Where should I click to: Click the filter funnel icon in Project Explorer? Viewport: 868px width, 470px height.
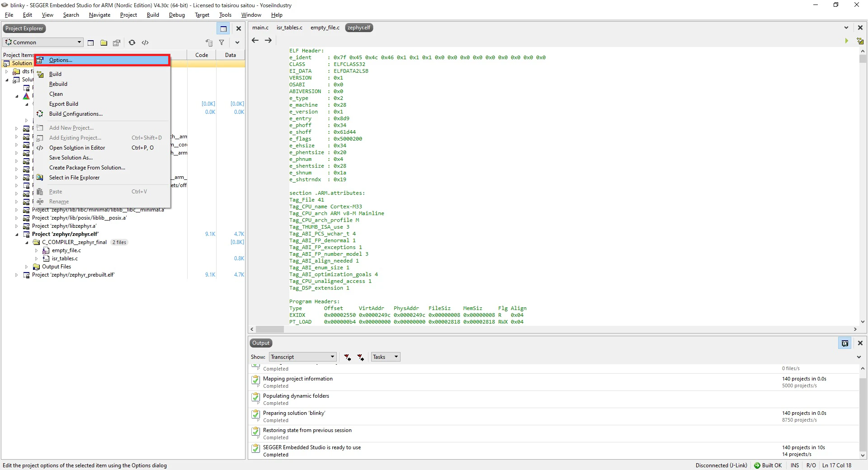click(x=222, y=42)
